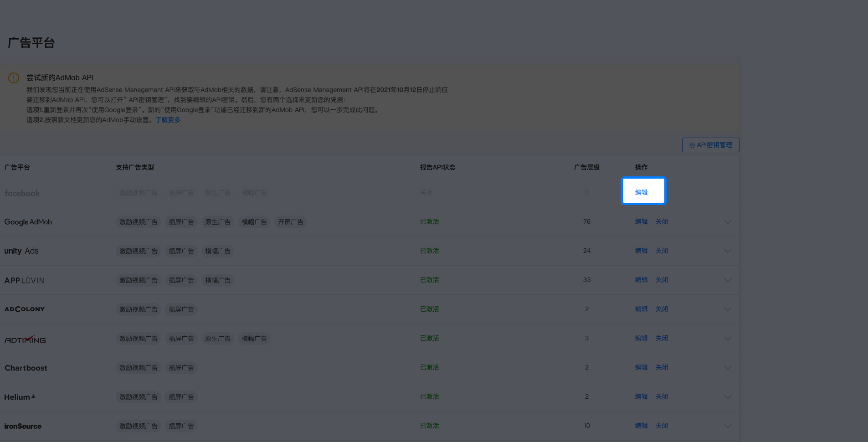Screen dimensions: 868x442
Task: Click 编辑 for the facebook row
Action: 641,192
